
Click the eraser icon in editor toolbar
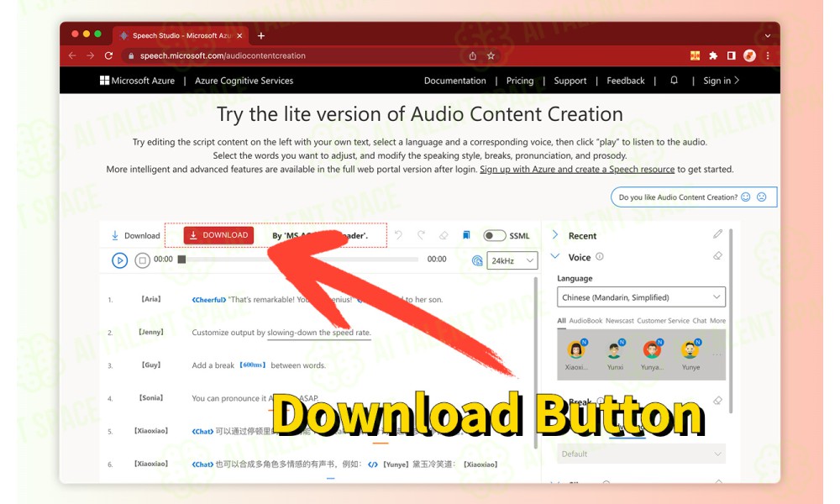pyautogui.click(x=444, y=235)
